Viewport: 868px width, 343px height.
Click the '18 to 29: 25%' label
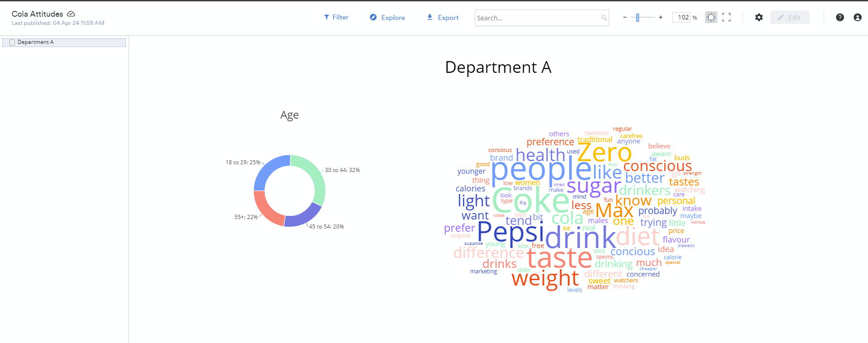pyautogui.click(x=243, y=162)
